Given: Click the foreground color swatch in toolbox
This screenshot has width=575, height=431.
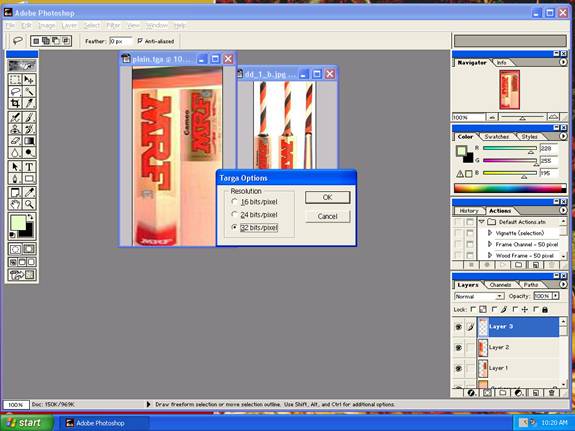Looking at the screenshot, I should pyautogui.click(x=18, y=223).
